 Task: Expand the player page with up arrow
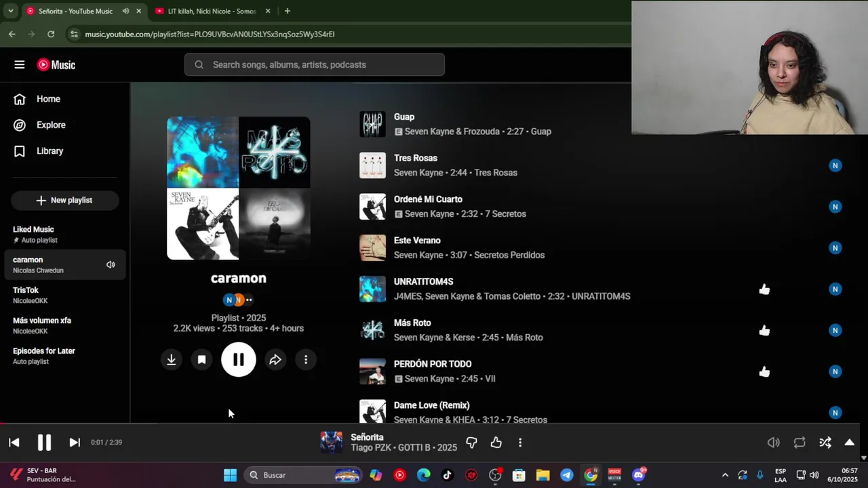click(849, 443)
